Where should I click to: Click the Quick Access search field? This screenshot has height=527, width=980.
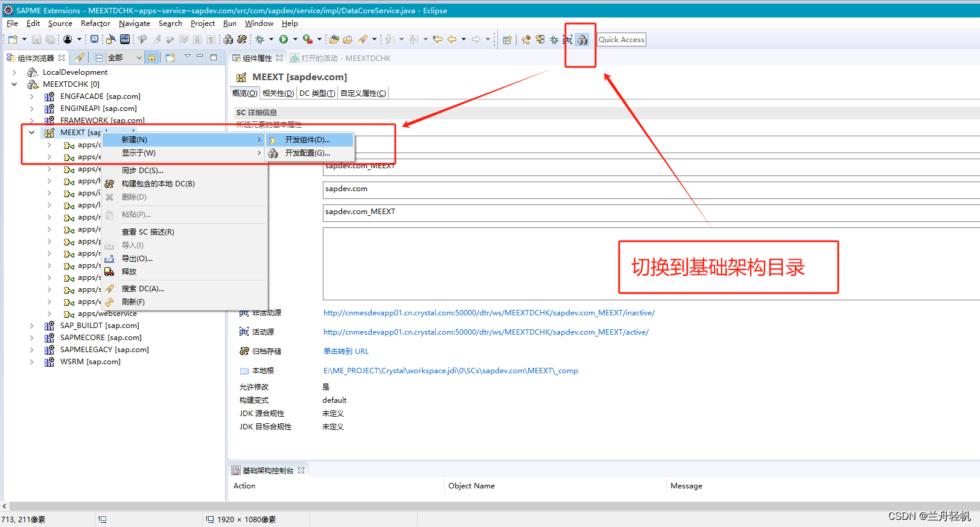click(x=622, y=40)
